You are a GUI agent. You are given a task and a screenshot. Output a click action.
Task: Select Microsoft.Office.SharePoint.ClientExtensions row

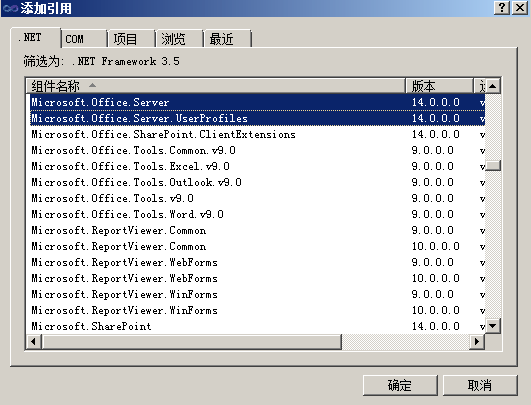pos(256,134)
